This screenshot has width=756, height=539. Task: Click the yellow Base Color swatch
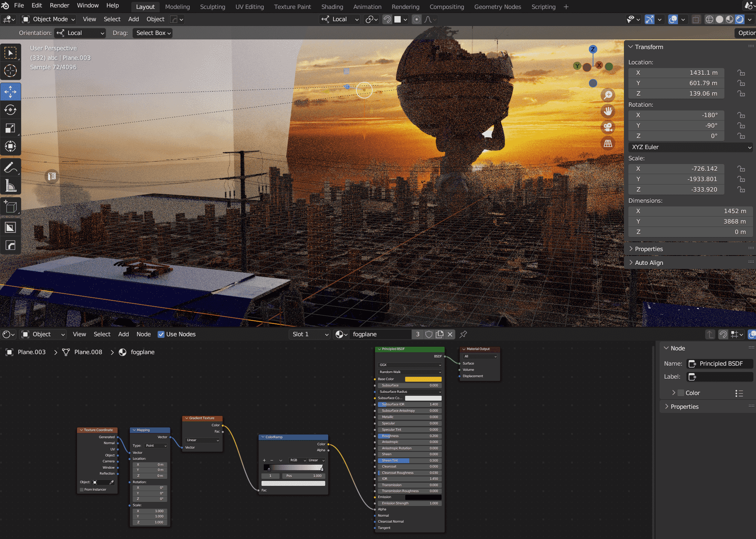(423, 379)
